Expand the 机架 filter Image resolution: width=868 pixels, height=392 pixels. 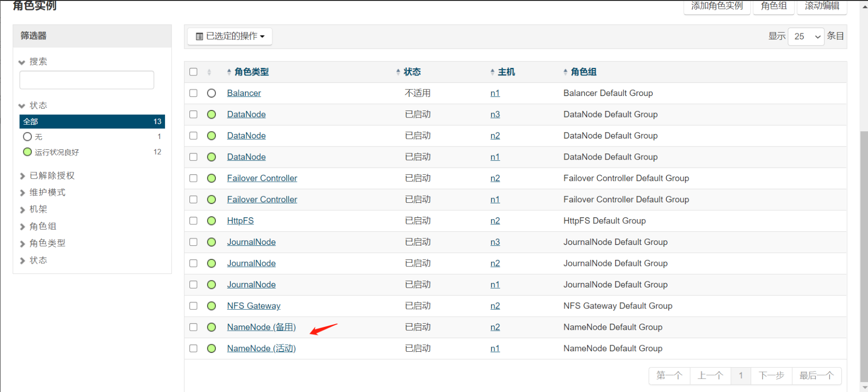33,209
